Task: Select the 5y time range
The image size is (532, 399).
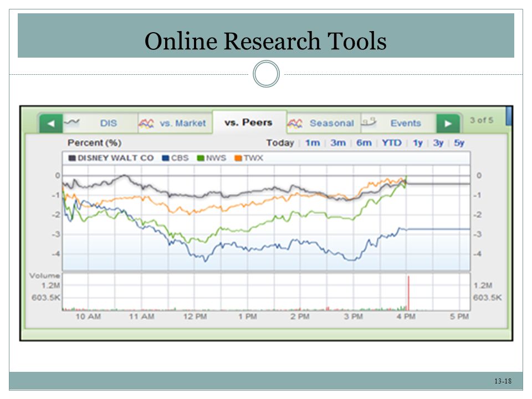Action: (x=459, y=143)
